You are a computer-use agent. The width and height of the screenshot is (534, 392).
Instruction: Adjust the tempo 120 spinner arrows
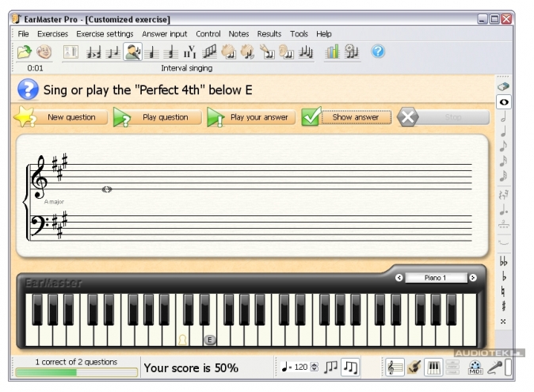coord(315,367)
